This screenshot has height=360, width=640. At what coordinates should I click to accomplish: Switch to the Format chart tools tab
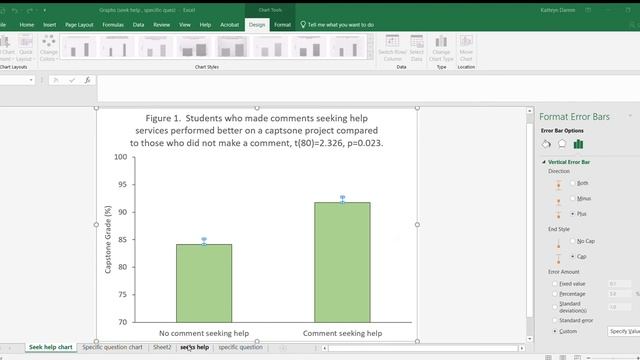(x=282, y=25)
